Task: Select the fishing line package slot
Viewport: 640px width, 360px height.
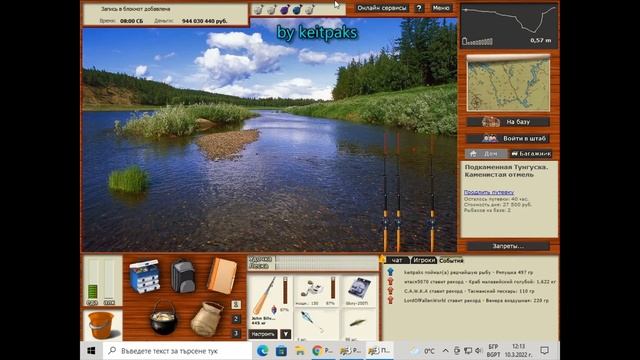Action: [358, 291]
